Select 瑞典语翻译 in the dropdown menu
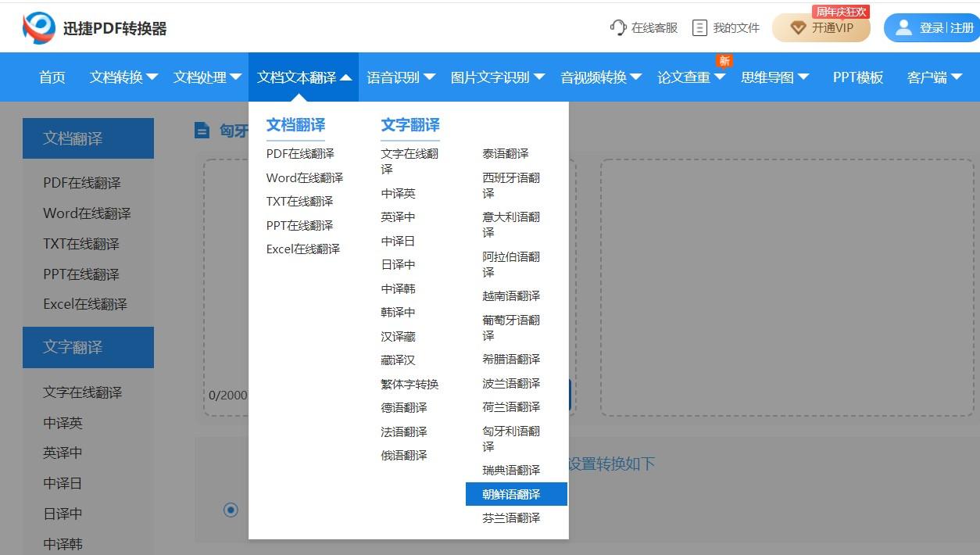This screenshot has width=980, height=555. pyautogui.click(x=511, y=470)
